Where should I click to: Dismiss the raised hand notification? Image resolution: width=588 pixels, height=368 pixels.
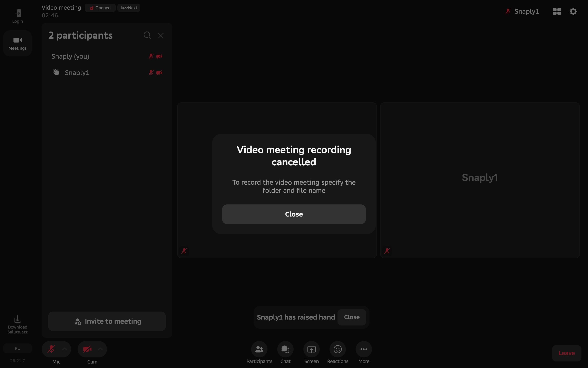coord(352,317)
